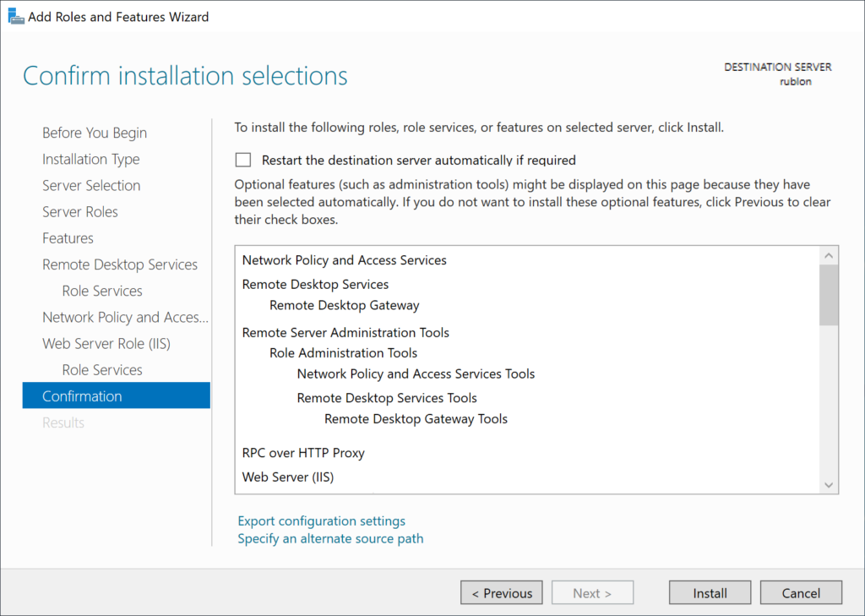
Task: Navigate to Before You Begin step
Action: coord(94,133)
